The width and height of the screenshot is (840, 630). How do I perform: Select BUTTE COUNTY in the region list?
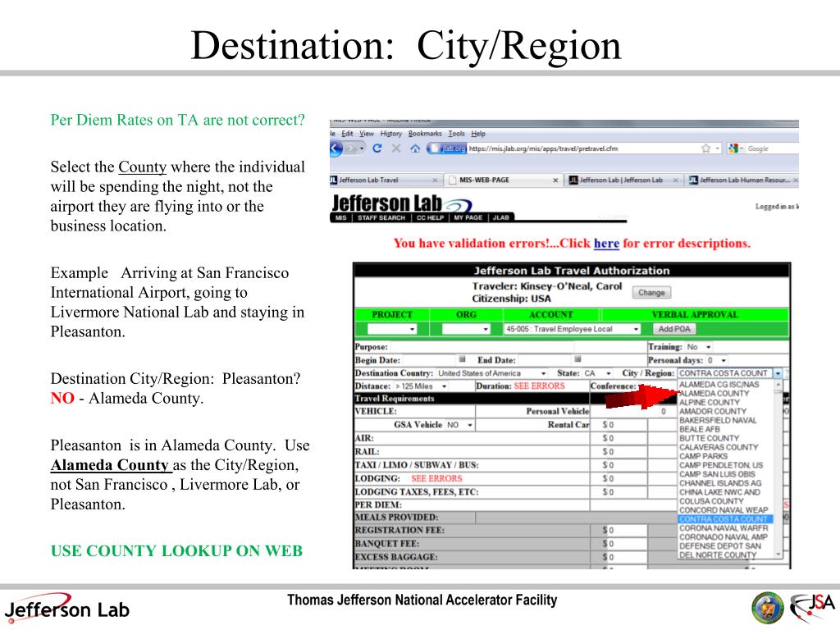click(x=709, y=438)
